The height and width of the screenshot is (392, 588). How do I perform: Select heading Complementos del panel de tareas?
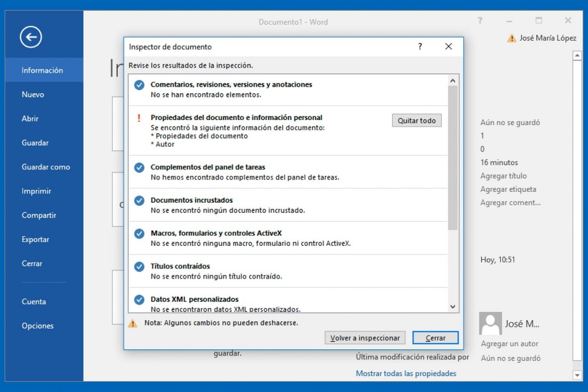coord(208,167)
